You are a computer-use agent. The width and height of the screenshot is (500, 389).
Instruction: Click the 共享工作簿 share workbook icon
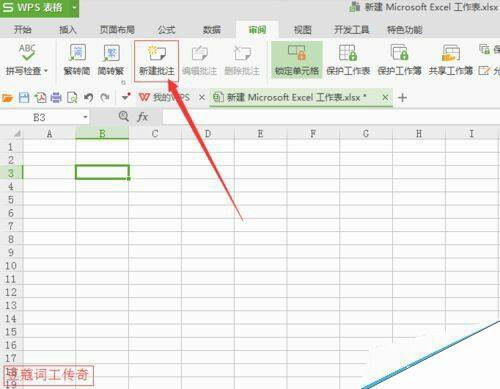(x=451, y=53)
